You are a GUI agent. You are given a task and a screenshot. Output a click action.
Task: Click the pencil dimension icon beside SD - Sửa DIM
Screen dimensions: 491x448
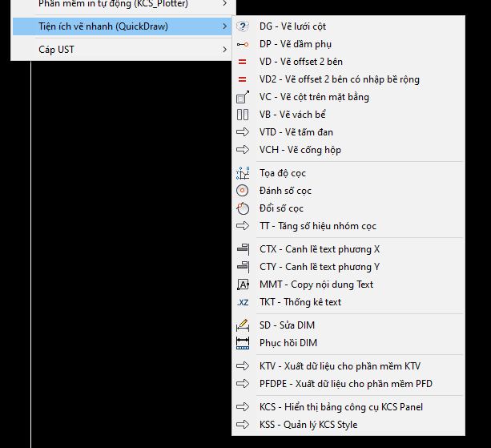[243, 325]
